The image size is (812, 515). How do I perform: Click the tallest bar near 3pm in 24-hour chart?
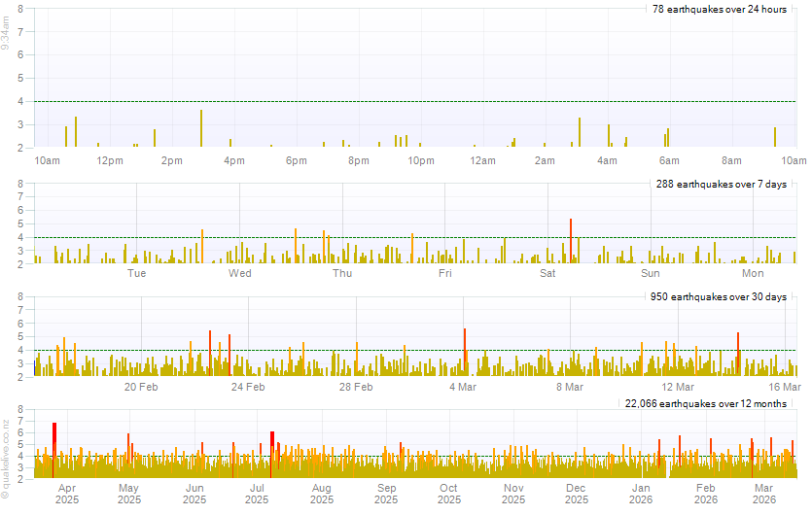pos(201,129)
